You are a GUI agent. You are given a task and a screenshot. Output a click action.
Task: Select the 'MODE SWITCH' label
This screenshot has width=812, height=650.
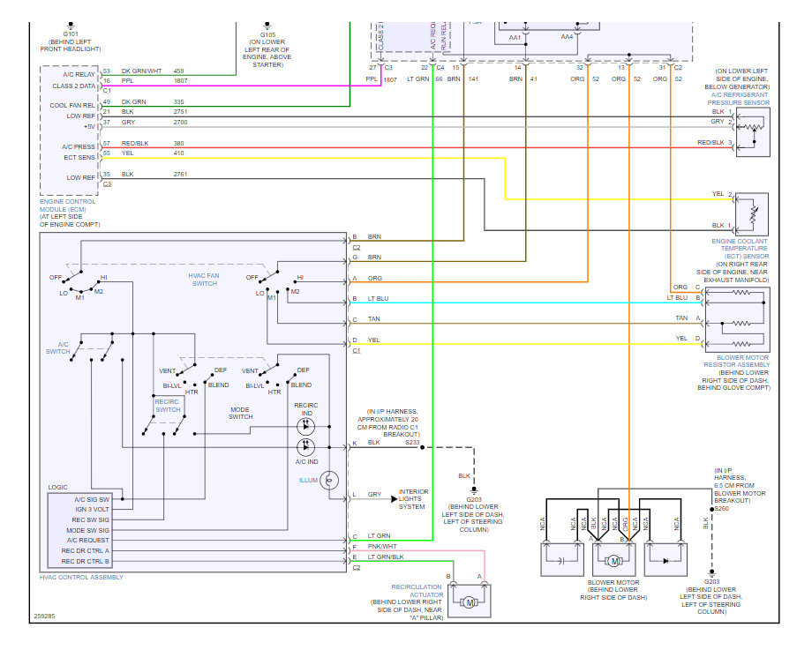tap(240, 413)
